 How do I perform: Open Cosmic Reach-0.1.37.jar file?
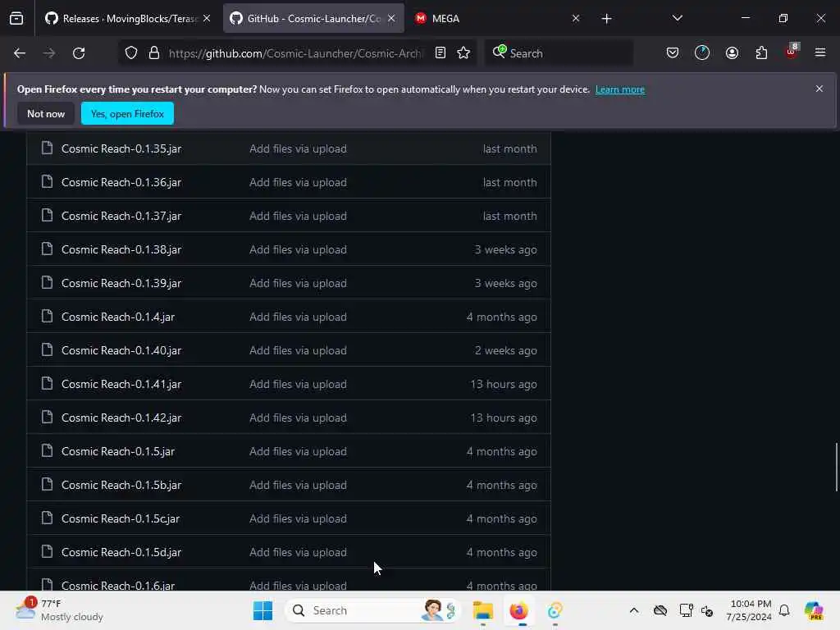point(121,217)
